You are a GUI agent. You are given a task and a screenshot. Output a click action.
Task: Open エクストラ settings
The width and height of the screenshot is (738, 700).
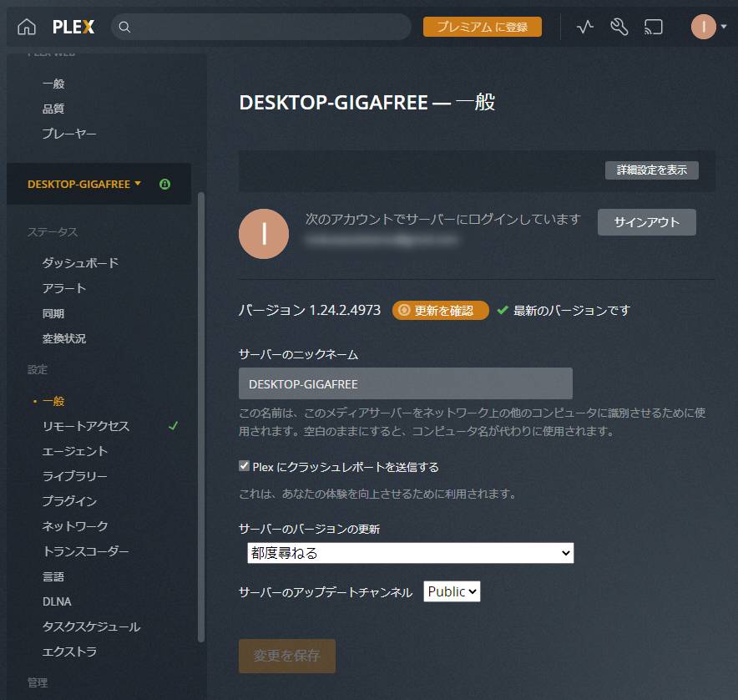(x=69, y=652)
